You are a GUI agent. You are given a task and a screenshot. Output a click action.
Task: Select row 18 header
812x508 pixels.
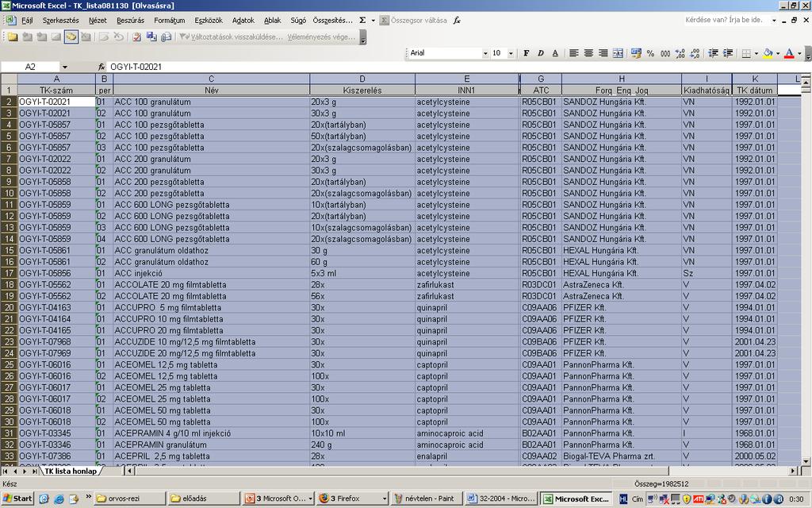point(9,285)
